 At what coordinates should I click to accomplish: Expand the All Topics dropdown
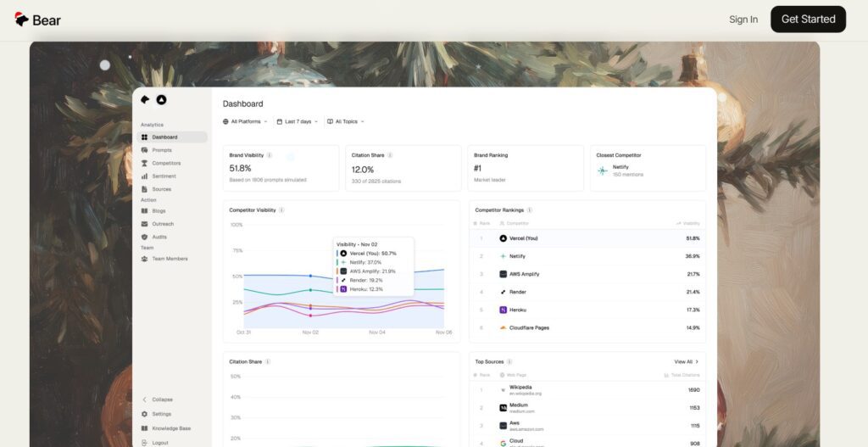346,121
